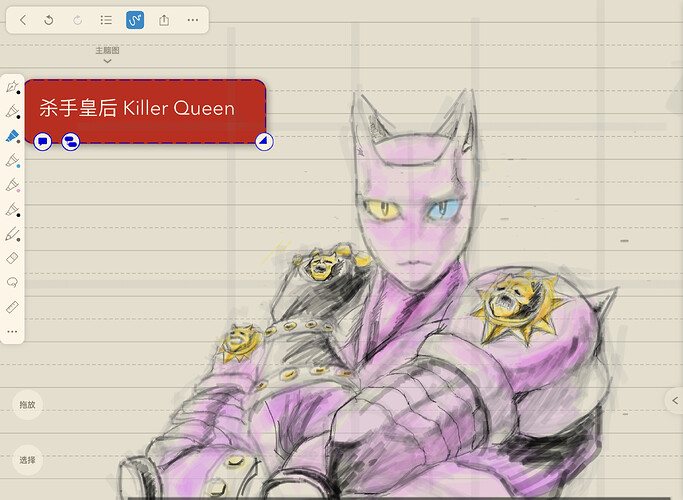The height and width of the screenshot is (500, 683).
Task: Click the node resize handle triangle
Action: click(x=264, y=142)
